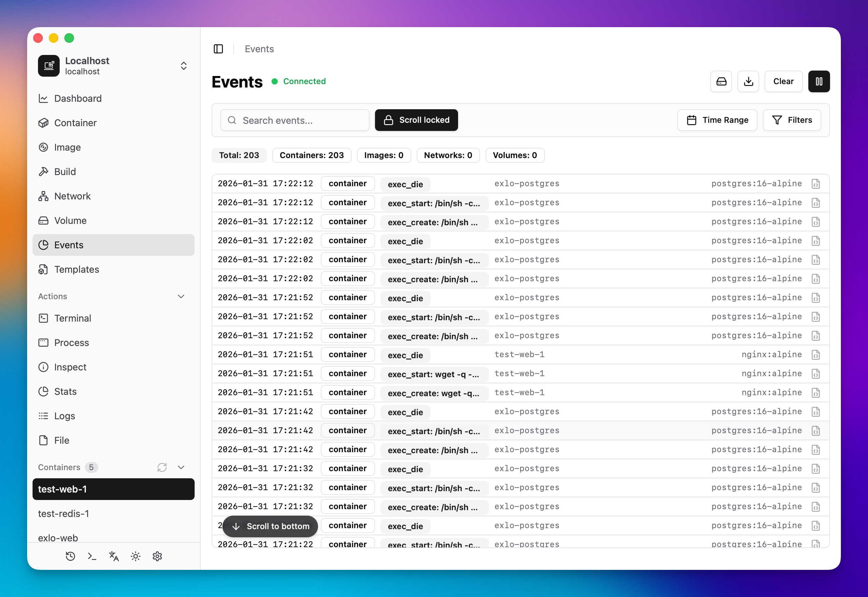The height and width of the screenshot is (597, 868).
Task: Click the storage drive icon button
Action: click(x=721, y=81)
